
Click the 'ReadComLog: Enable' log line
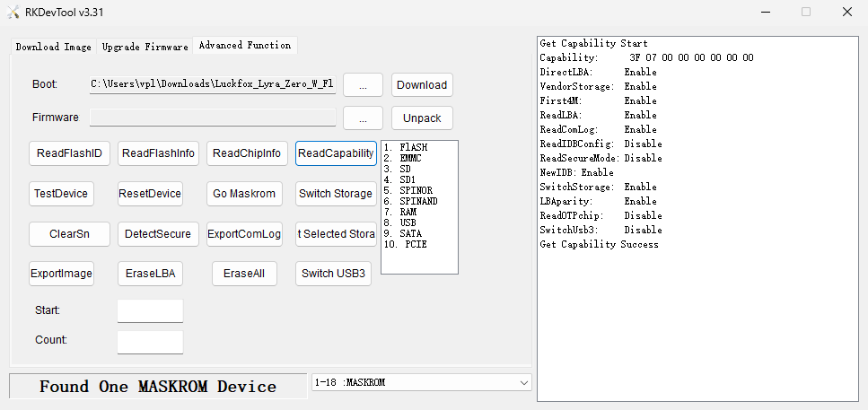[598, 129]
